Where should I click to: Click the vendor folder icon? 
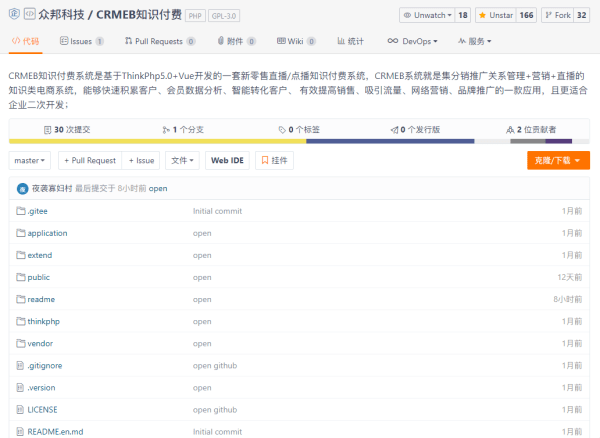pyautogui.click(x=21, y=344)
